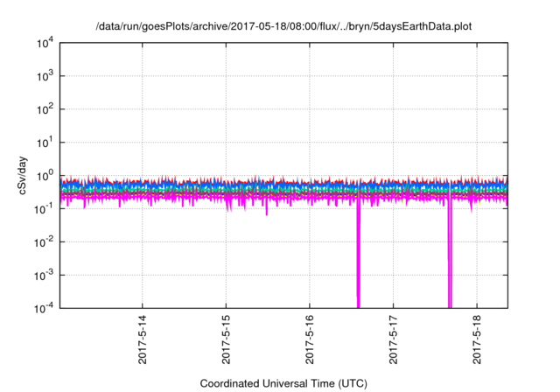
Task: Click the 10^4 y-axis tick label
Action: pos(45,44)
